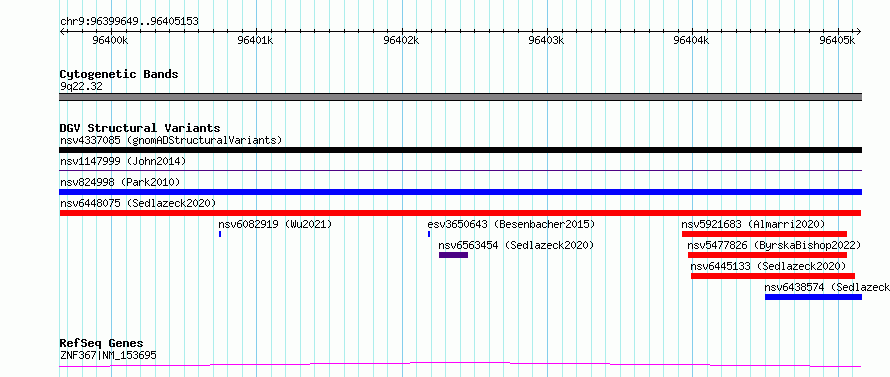
Task: Click the small nsv6082919 (Wu2021) blue marker
Action: 220,234
